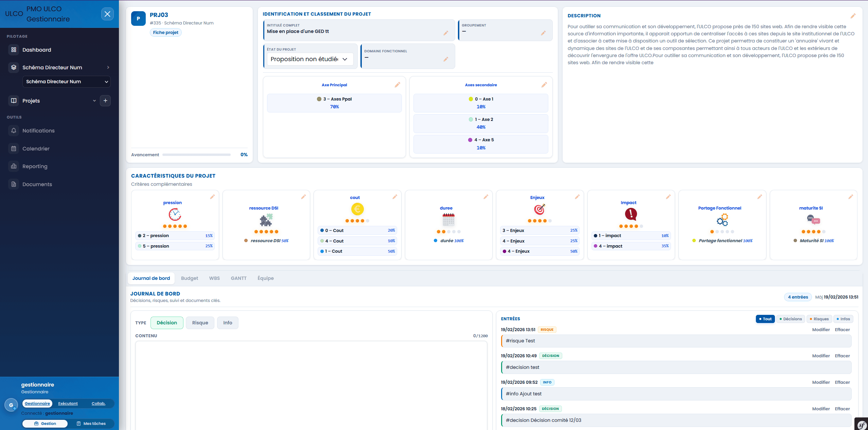This screenshot has height=430, width=868.
Task: Select Risque entry type
Action: click(200, 323)
